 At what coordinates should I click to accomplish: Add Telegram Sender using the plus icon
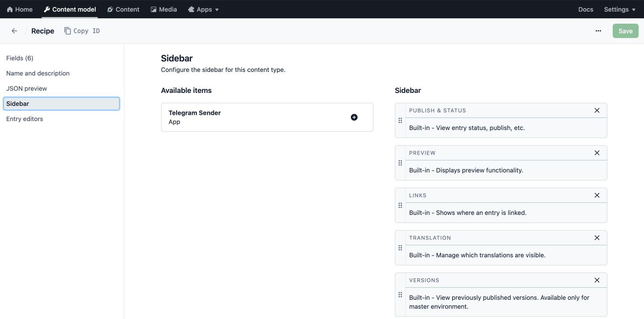[x=354, y=117]
